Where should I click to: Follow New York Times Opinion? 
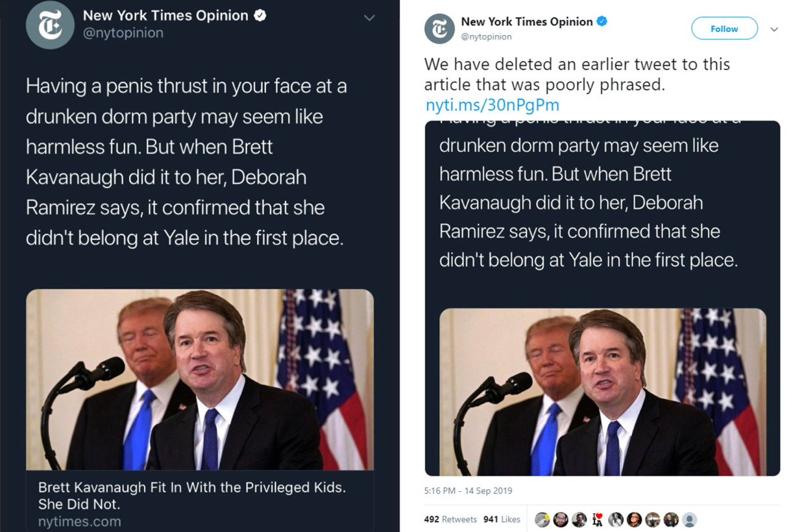[x=724, y=29]
